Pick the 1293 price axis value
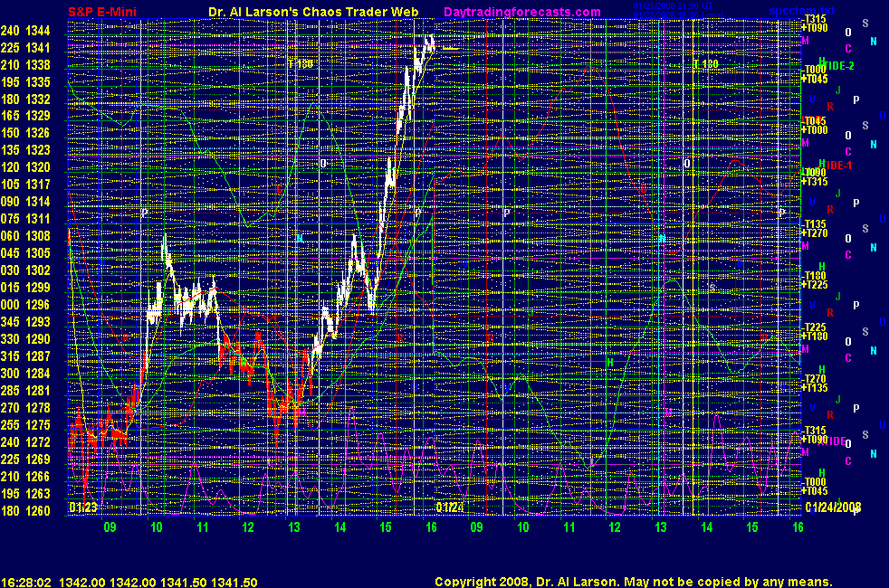889x588 pixels. (x=37, y=322)
